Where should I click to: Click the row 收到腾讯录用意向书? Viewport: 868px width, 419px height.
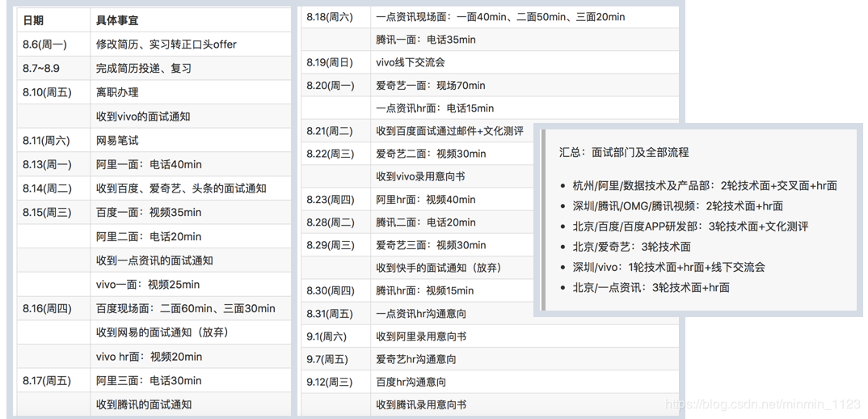[x=490, y=404]
